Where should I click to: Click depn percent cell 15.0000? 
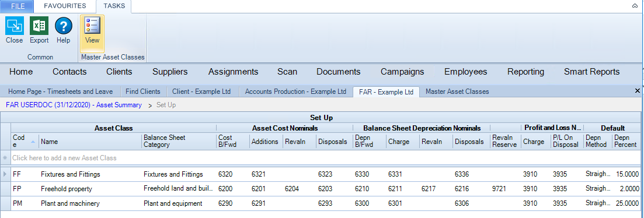click(626, 174)
